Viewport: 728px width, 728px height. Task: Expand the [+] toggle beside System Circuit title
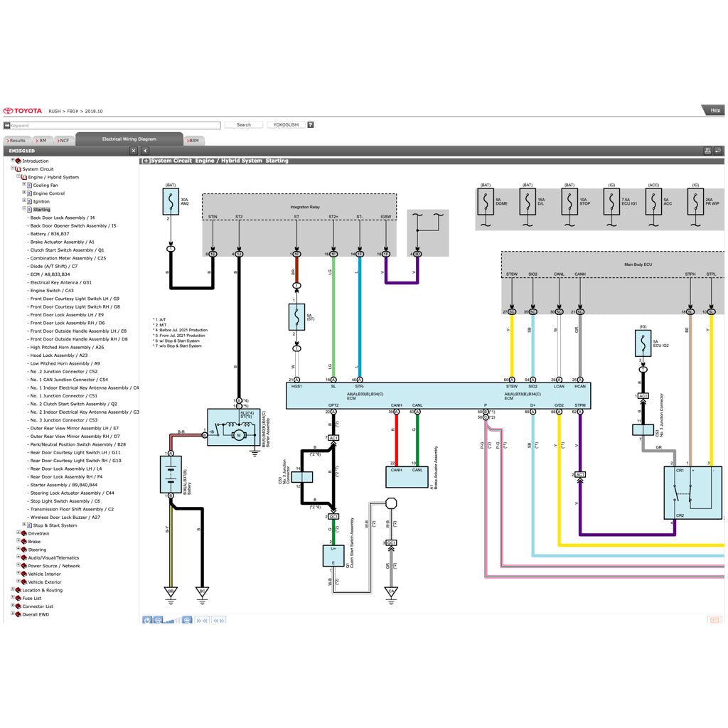146,161
